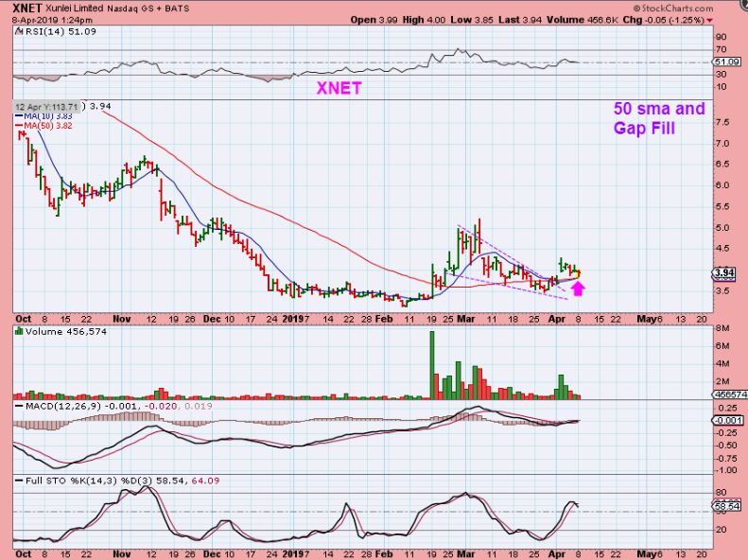Click the MA(50) 3.82 legend entry

click(x=48, y=126)
